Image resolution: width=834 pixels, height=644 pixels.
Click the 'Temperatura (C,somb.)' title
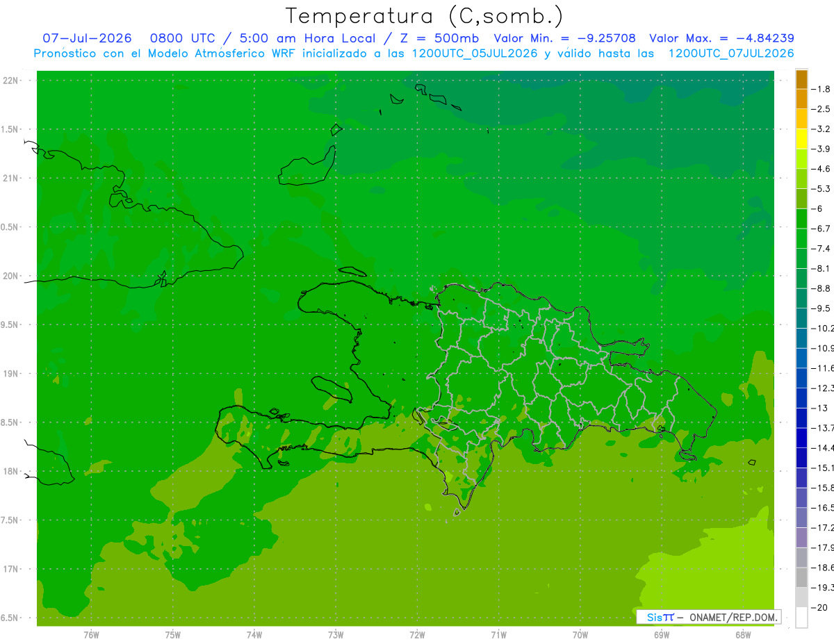click(x=424, y=17)
